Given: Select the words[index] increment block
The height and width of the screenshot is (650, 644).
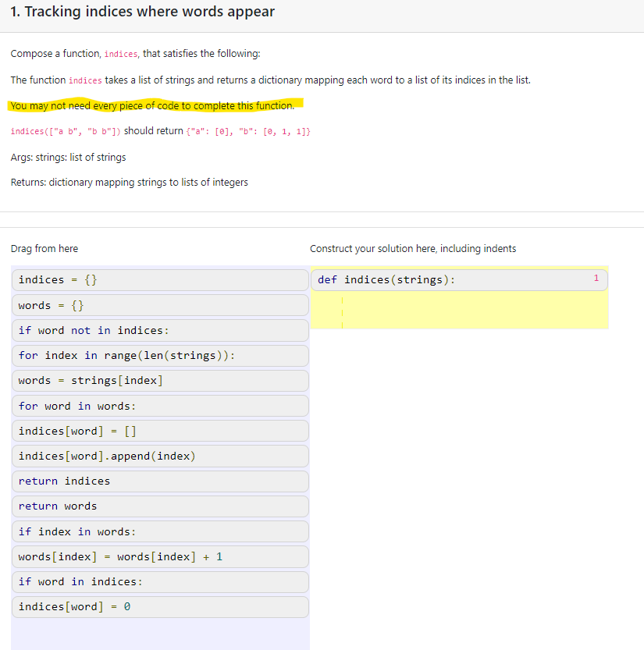Looking at the screenshot, I should pos(160,556).
